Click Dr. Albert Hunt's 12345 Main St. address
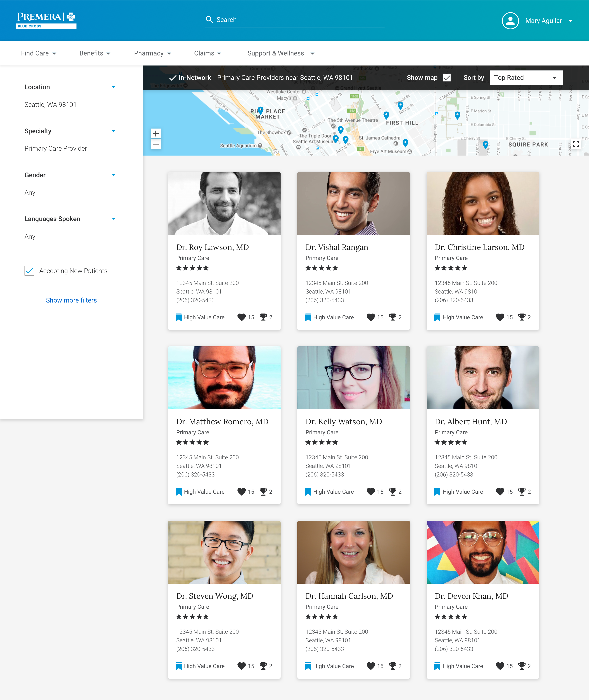 (466, 457)
